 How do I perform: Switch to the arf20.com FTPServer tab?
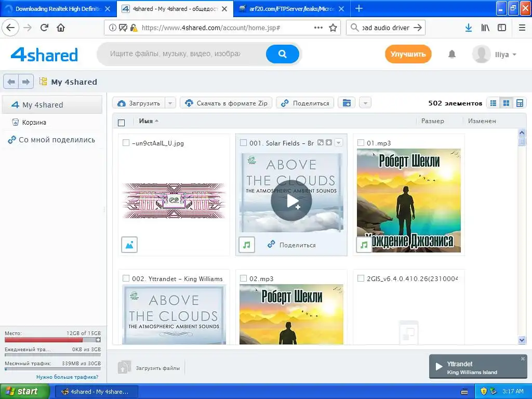pyautogui.click(x=291, y=9)
